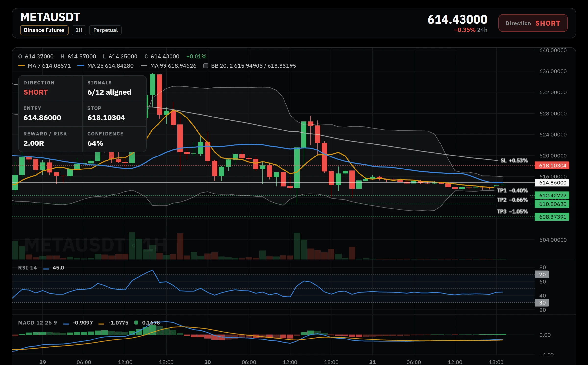
Task: Click the RSI 30 oversold level tag
Action: [541, 303]
